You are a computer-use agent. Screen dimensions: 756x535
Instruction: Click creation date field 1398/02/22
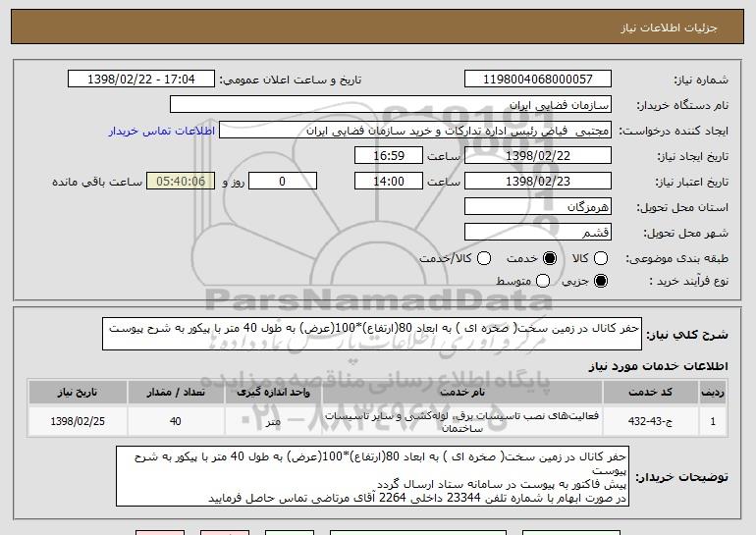pyautogui.click(x=538, y=156)
